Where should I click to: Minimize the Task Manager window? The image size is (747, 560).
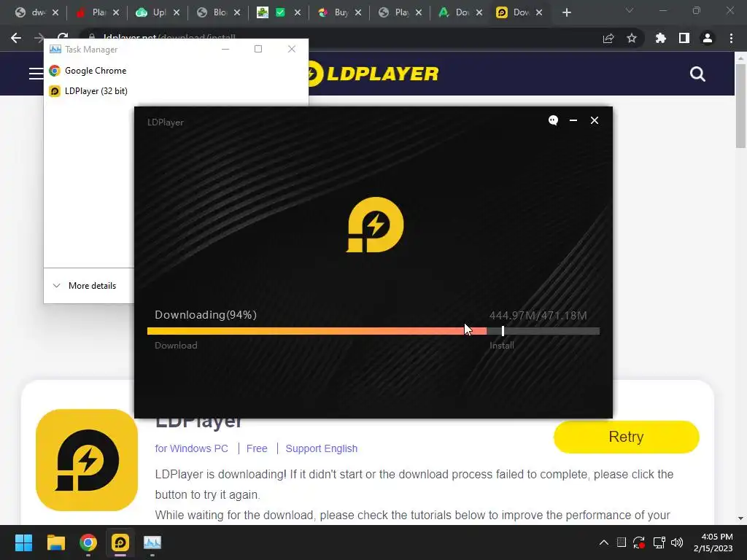(225, 49)
